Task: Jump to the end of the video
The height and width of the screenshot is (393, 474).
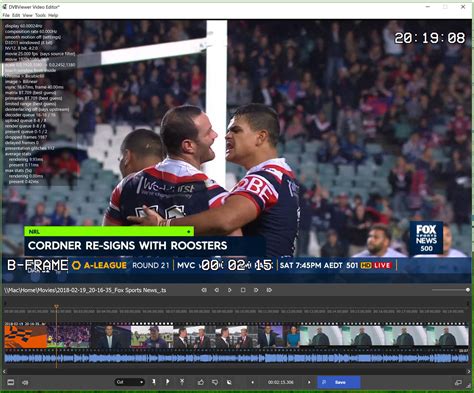Action: click(269, 290)
